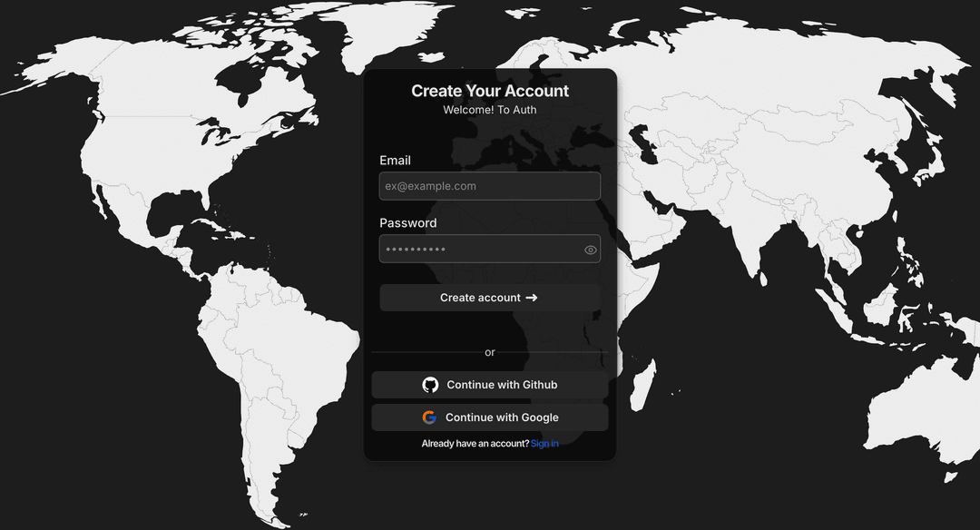The image size is (980, 530).
Task: Click the Create Your Account heading
Action: point(489,91)
